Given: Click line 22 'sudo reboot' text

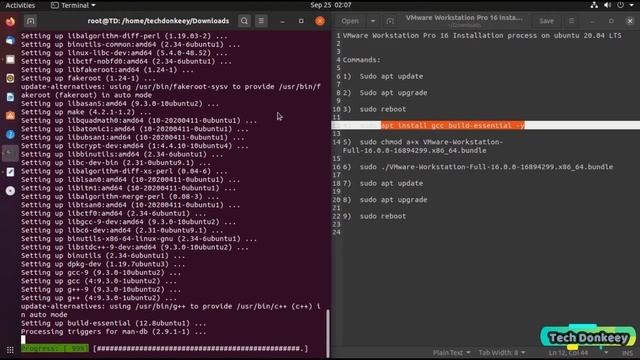Looking at the screenshot, I should pos(383,216).
